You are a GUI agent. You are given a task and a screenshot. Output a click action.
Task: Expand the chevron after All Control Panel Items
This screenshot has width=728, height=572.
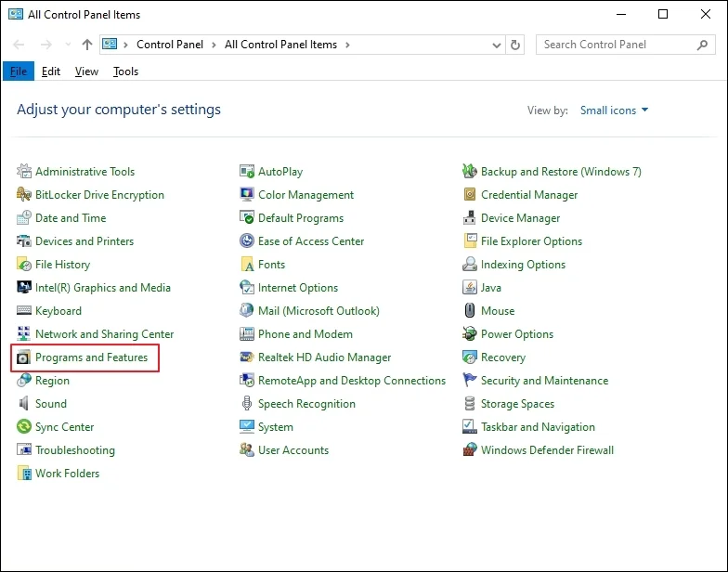click(x=347, y=45)
